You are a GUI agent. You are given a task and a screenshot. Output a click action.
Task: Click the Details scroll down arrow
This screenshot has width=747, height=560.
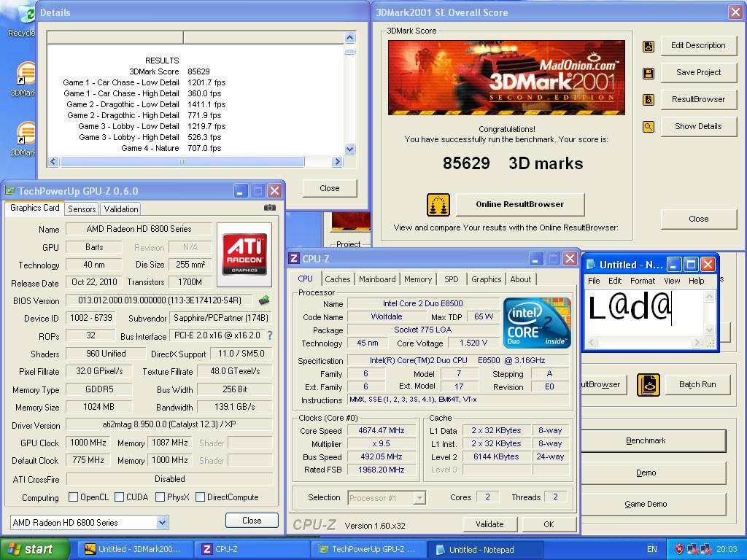349,149
